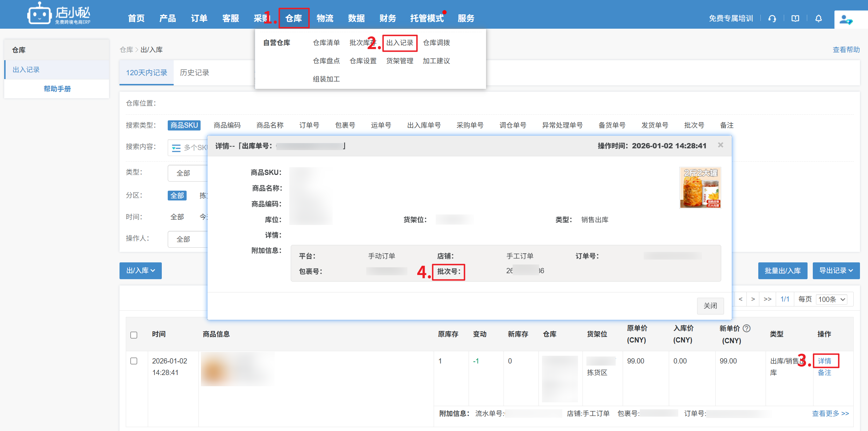The image size is (868, 431).
Task: Open 仓库调拨 in warehouse menu
Action: (x=436, y=43)
